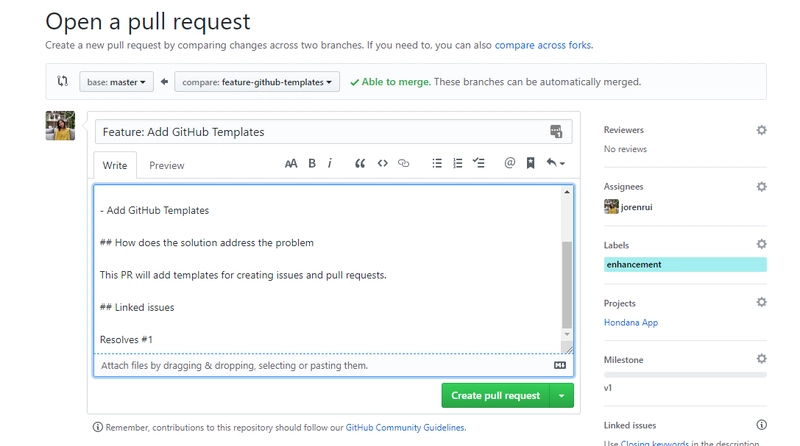Insert code formatting with the <> icon
Screen dimensions: 800x446
(x=382, y=164)
